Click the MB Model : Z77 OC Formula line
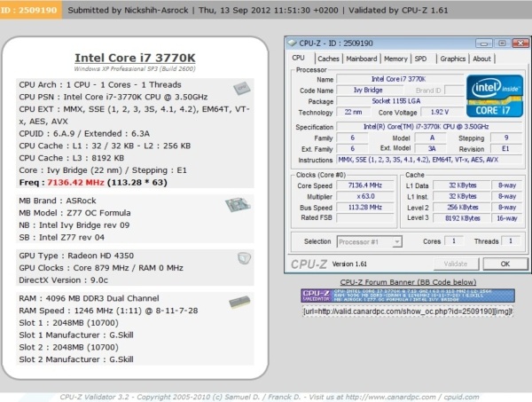The width and height of the screenshot is (532, 402). point(74,213)
